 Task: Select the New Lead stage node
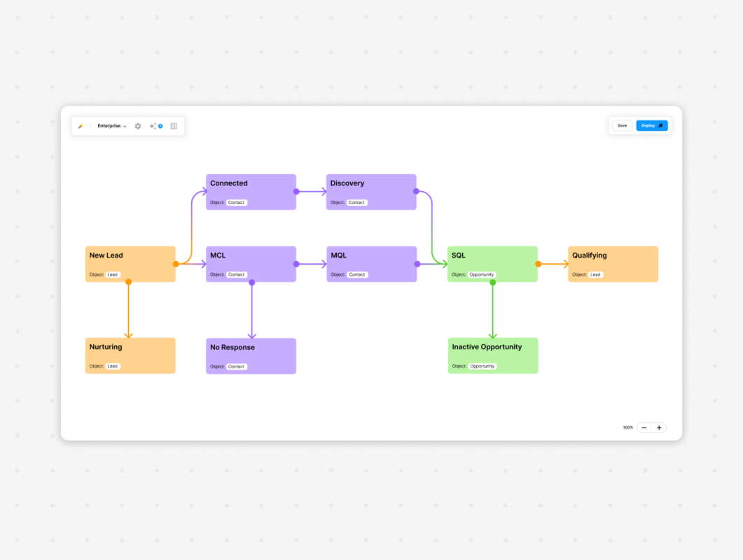(130, 264)
